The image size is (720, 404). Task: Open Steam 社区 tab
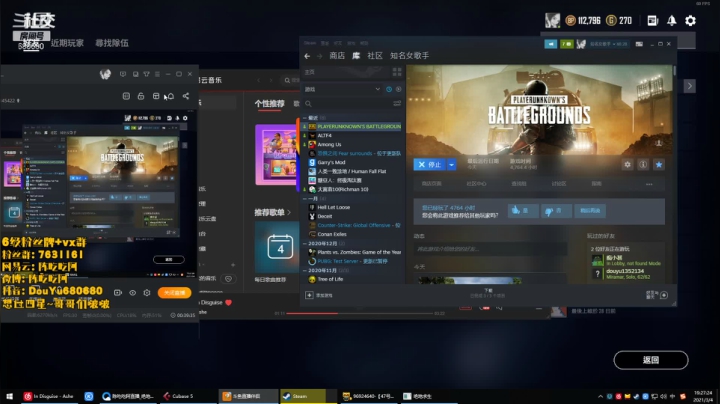(375, 56)
